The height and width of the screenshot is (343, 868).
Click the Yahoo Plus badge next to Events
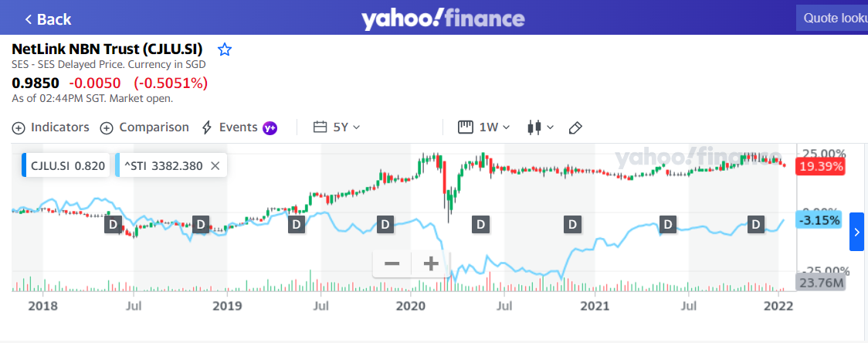(x=270, y=127)
